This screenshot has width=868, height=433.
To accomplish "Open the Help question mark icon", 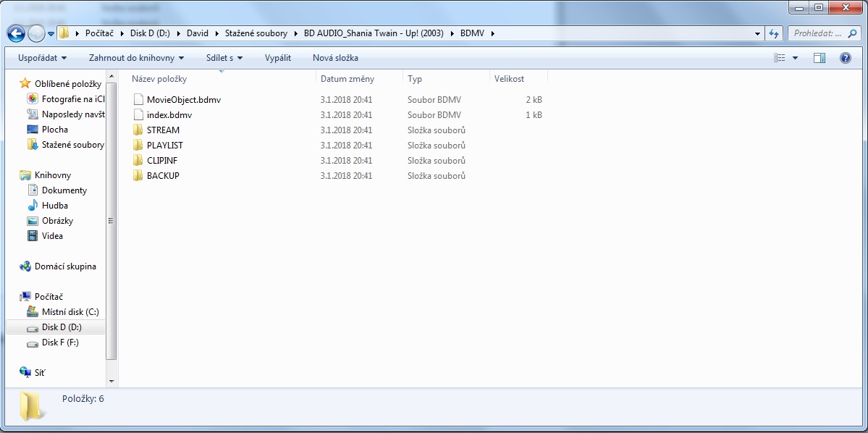I will [x=845, y=58].
